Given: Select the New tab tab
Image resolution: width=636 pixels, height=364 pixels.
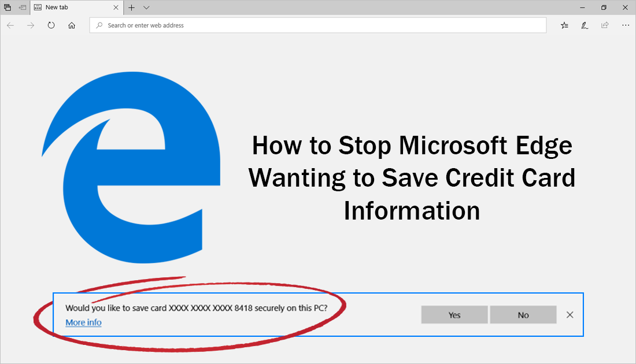Looking at the screenshot, I should coord(76,8).
